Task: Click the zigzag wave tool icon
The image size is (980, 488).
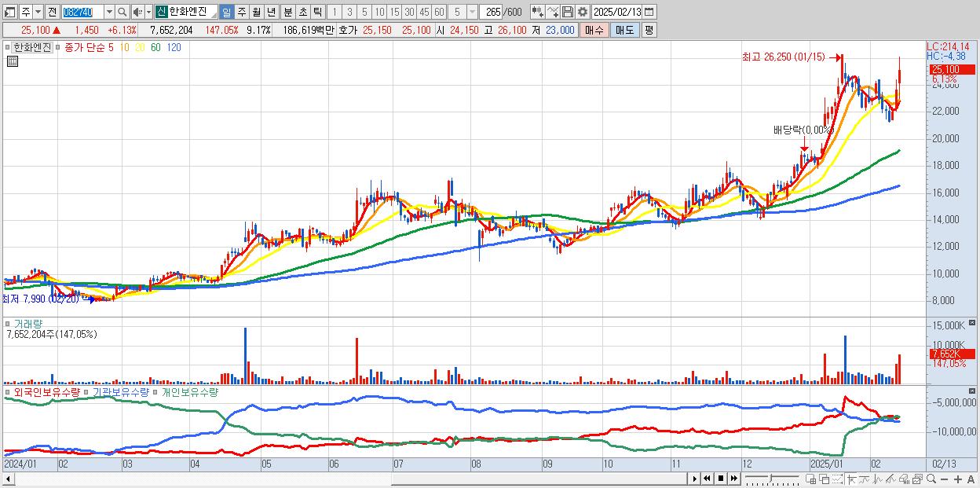Action: click(x=878, y=479)
